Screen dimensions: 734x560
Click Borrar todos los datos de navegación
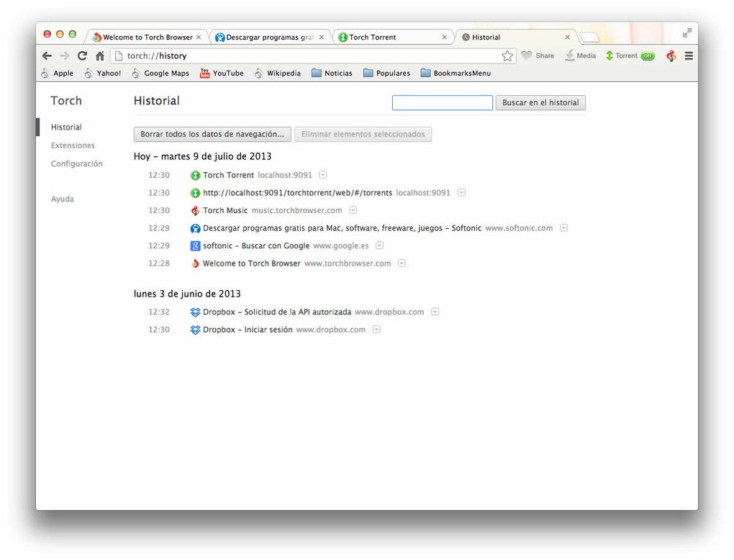[212, 135]
